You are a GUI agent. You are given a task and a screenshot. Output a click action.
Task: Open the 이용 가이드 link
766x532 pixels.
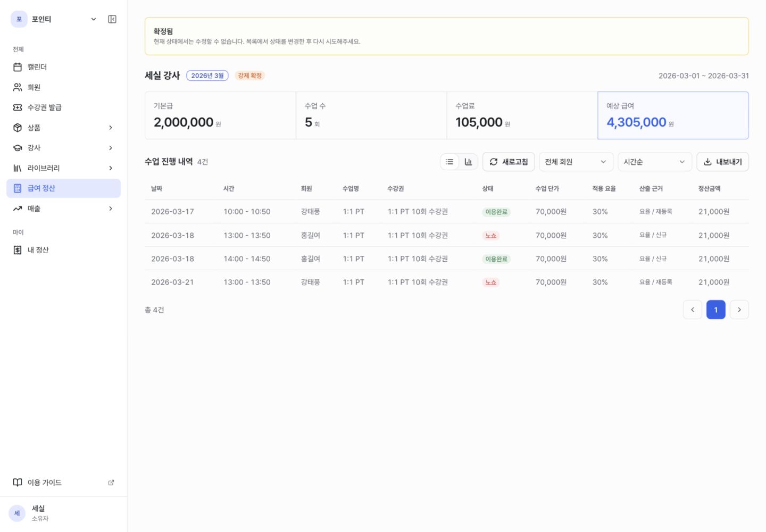tap(63, 483)
